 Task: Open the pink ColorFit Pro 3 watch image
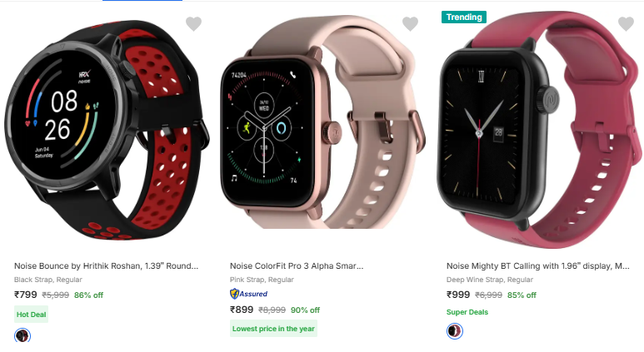pos(322,122)
